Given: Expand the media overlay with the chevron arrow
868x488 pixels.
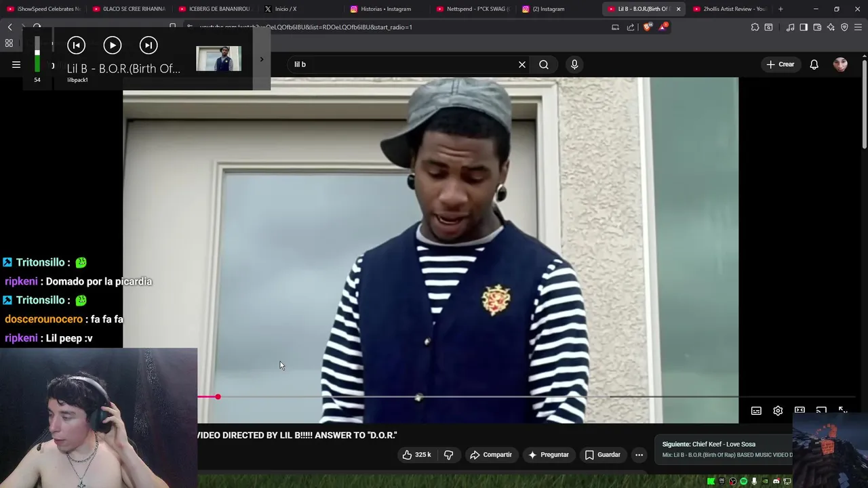Looking at the screenshot, I should [262, 59].
